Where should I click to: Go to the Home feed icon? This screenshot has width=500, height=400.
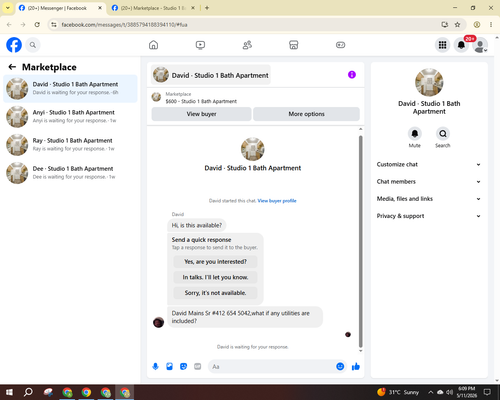pos(153,45)
